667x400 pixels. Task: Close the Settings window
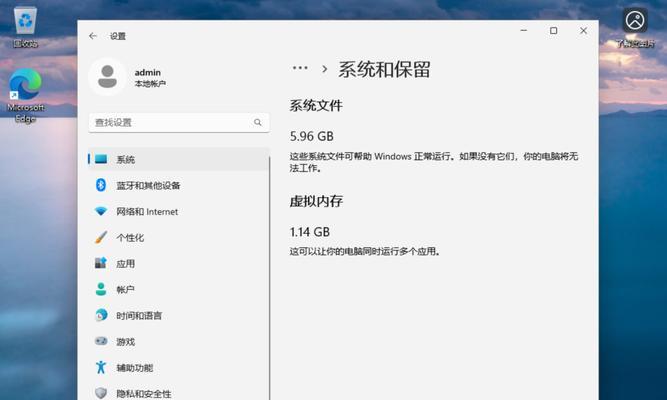584,31
